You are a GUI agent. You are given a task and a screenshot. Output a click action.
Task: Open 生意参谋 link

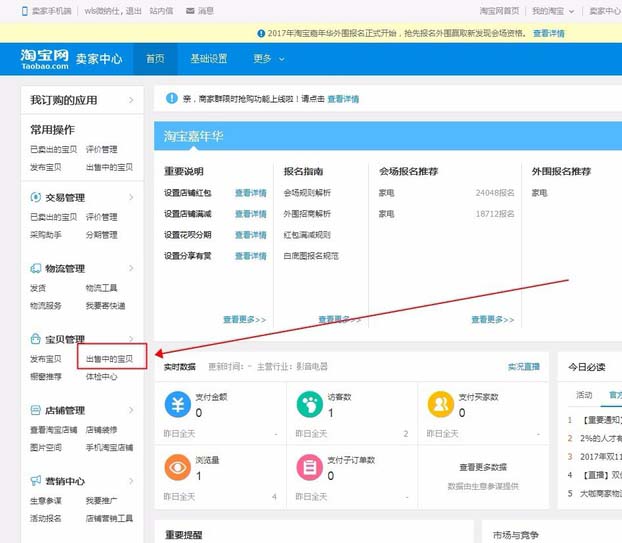[x=46, y=501]
